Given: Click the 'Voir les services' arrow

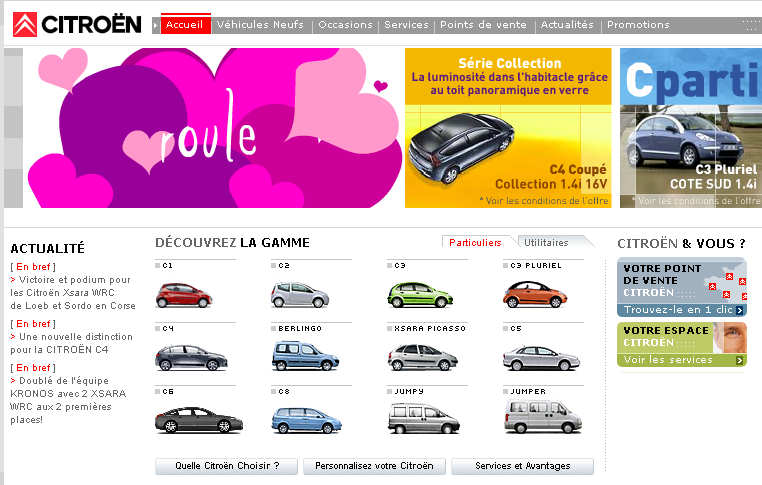Looking at the screenshot, I should pos(740,360).
